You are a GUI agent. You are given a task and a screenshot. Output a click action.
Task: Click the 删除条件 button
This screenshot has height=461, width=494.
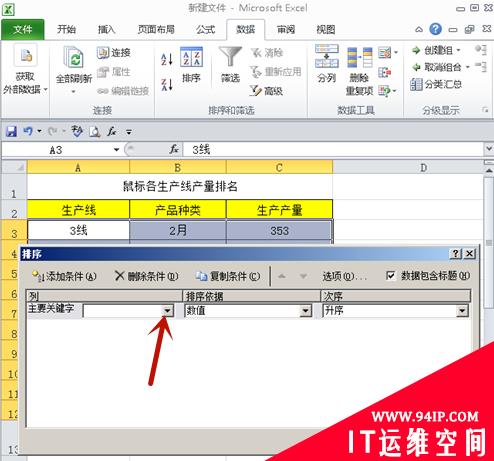pos(146,276)
